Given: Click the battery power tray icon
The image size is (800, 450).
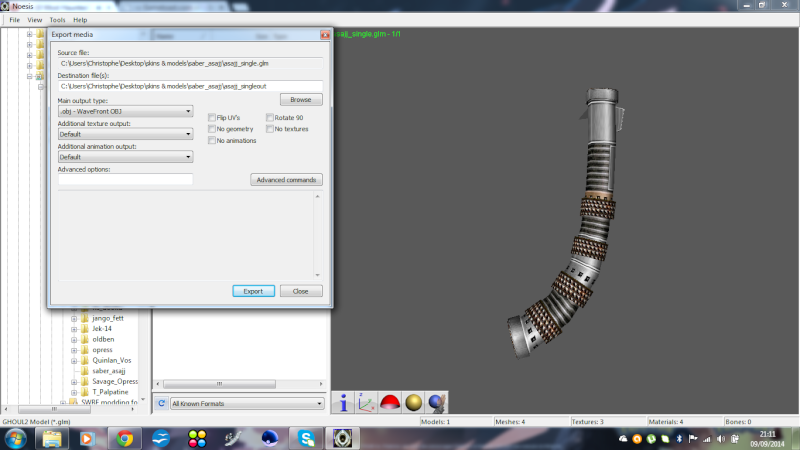Looking at the screenshot, I should tap(735, 439).
